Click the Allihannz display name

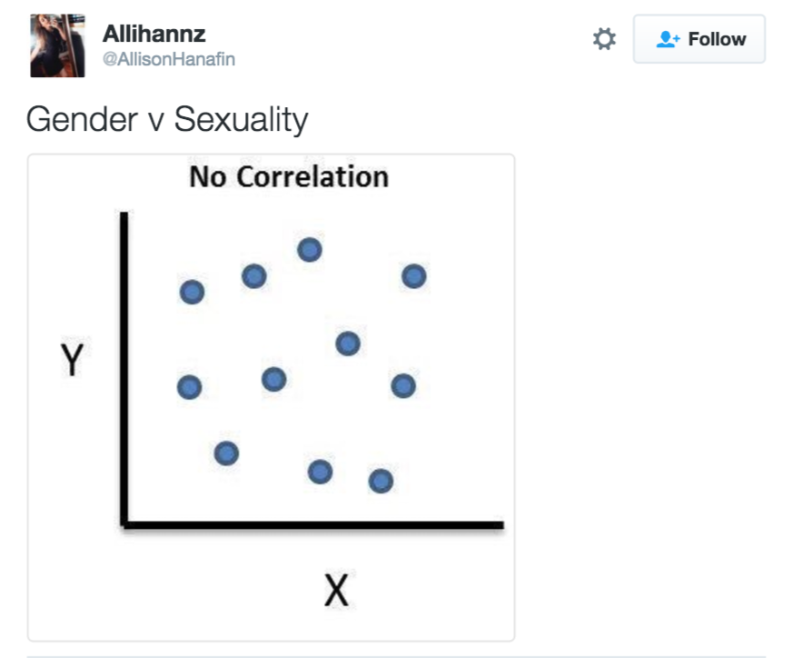[153, 35]
